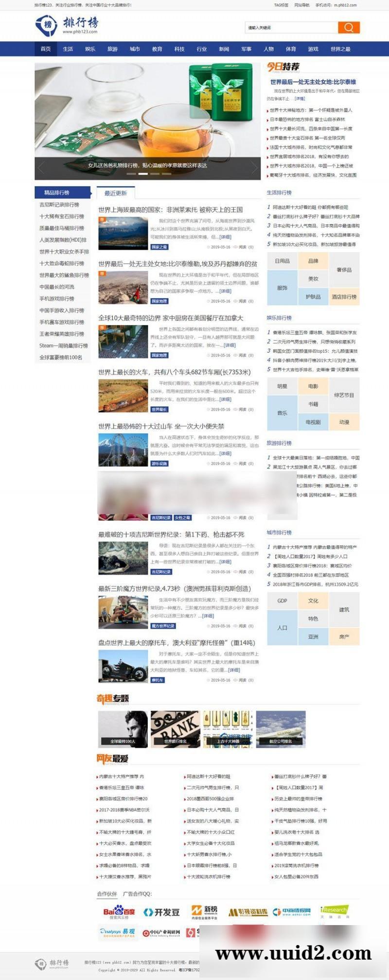Click the 品牌 category tile
389x980 pixels.
click(313, 261)
